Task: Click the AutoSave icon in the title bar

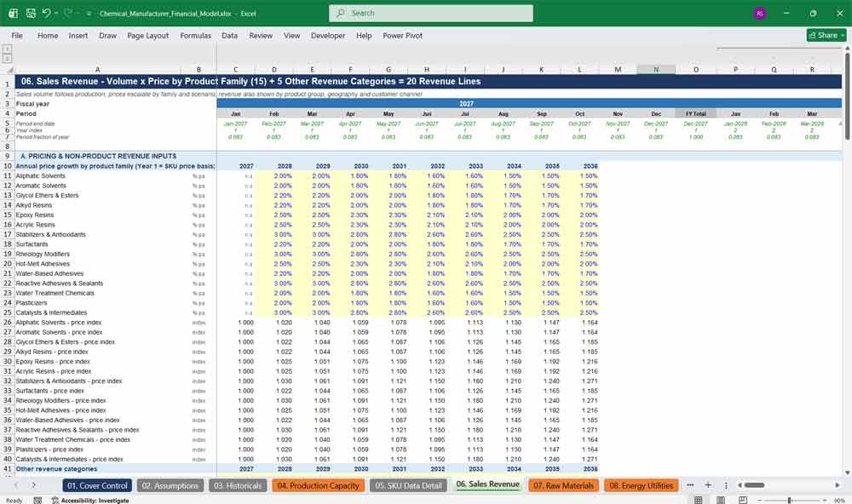Action: coord(13,13)
